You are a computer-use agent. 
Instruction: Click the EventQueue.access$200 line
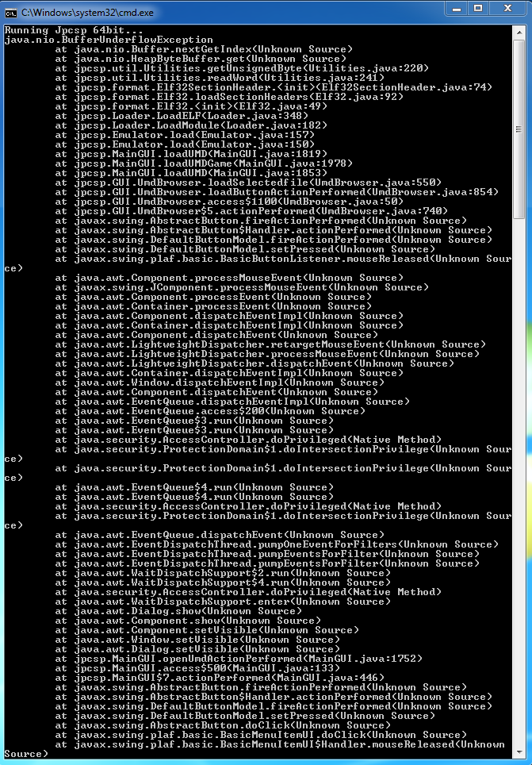(x=209, y=411)
